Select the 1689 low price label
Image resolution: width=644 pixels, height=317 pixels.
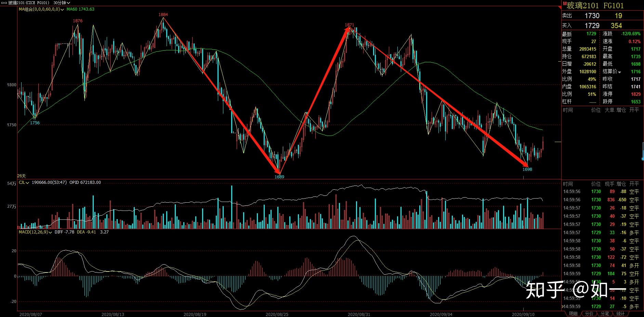279,177
